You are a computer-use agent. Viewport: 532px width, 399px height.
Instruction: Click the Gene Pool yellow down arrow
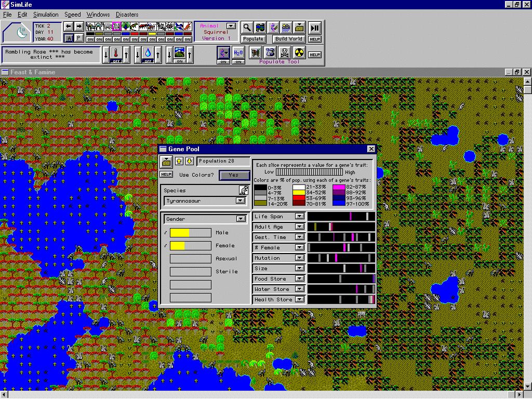(x=189, y=161)
